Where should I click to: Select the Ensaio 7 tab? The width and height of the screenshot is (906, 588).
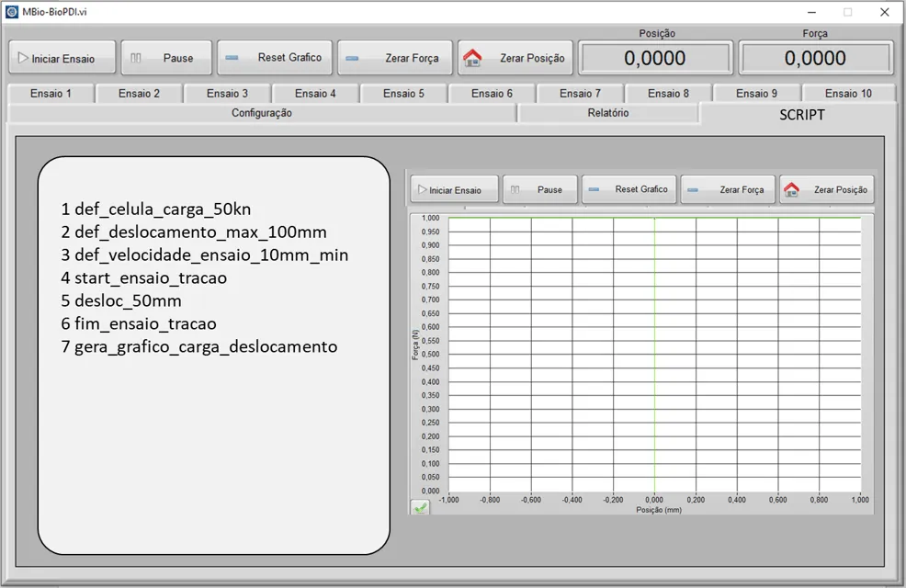pyautogui.click(x=580, y=93)
